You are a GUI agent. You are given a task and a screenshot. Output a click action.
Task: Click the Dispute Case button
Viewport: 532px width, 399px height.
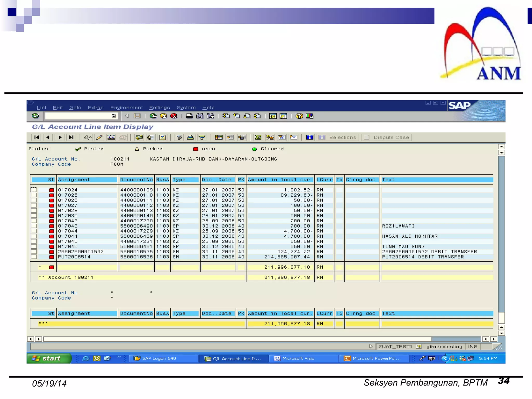pos(387,137)
